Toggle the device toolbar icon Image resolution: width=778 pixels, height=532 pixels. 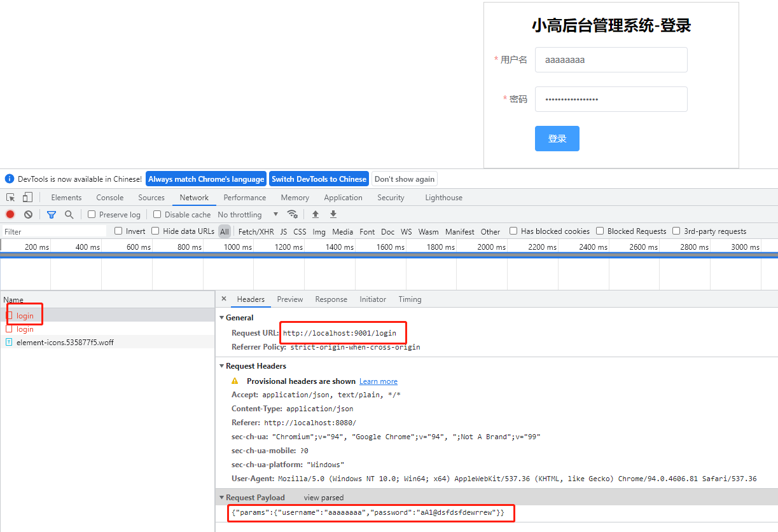[x=27, y=198]
